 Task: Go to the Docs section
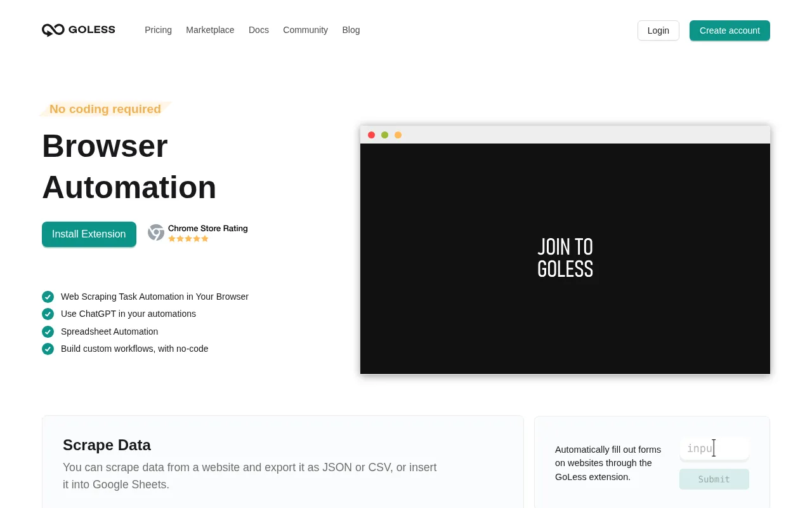click(x=259, y=30)
